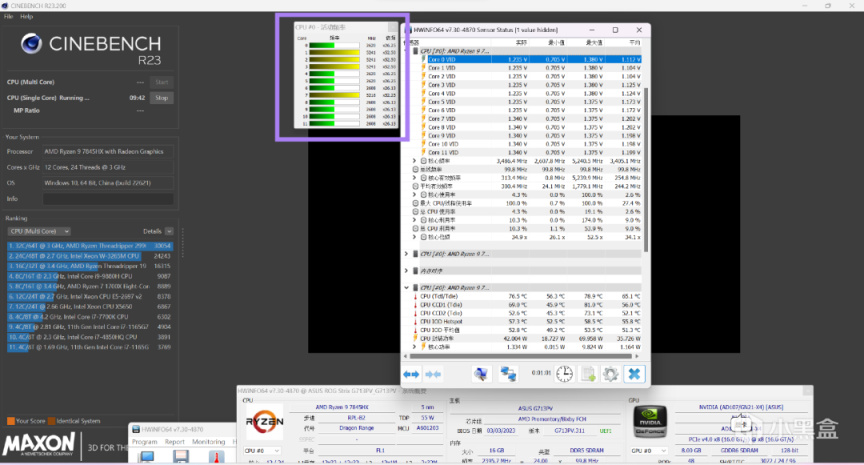This screenshot has height=465, width=864.
Task: Click the MAXON logo in Cinebench
Action: point(39,444)
